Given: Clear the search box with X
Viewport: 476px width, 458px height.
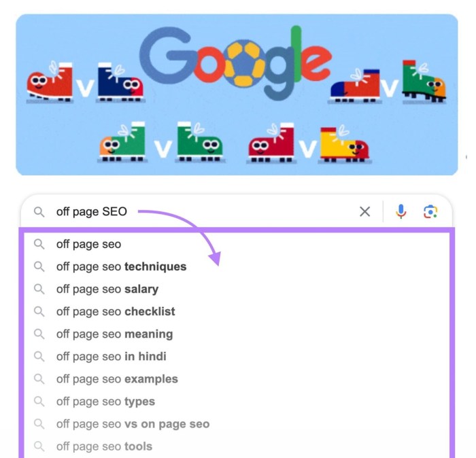Looking at the screenshot, I should (365, 212).
